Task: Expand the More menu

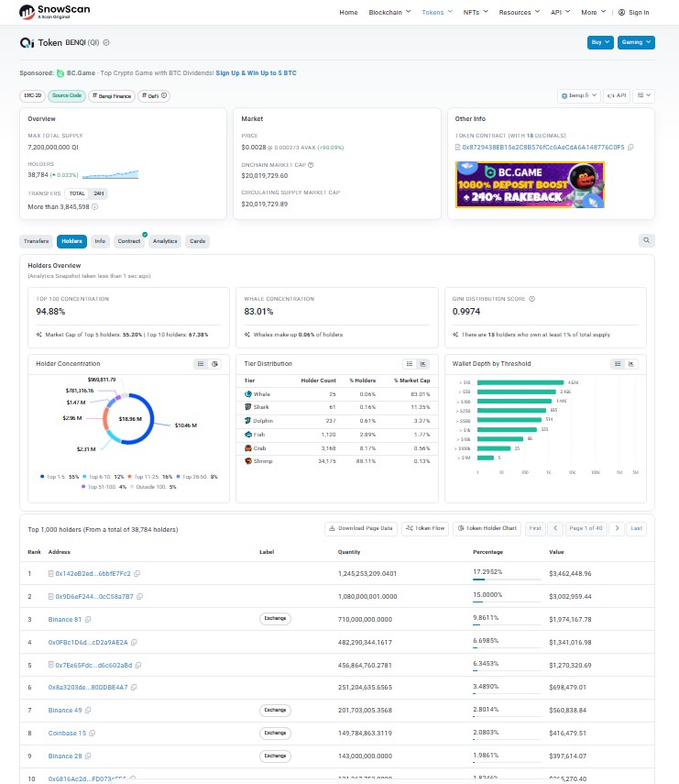Action: (x=594, y=13)
